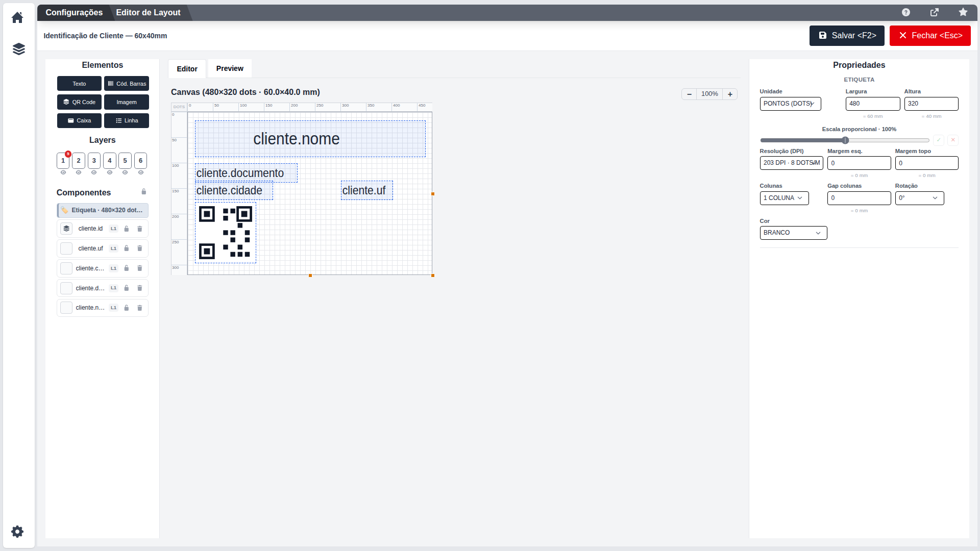980x551 pixels.
Task: Open in new window icon
Action: point(935,12)
